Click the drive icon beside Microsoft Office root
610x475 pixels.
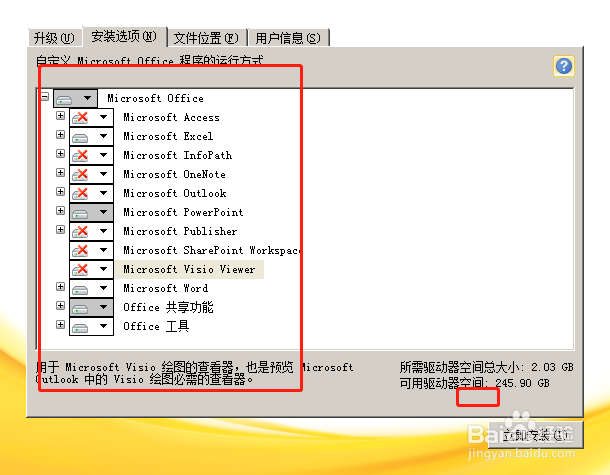(64, 100)
